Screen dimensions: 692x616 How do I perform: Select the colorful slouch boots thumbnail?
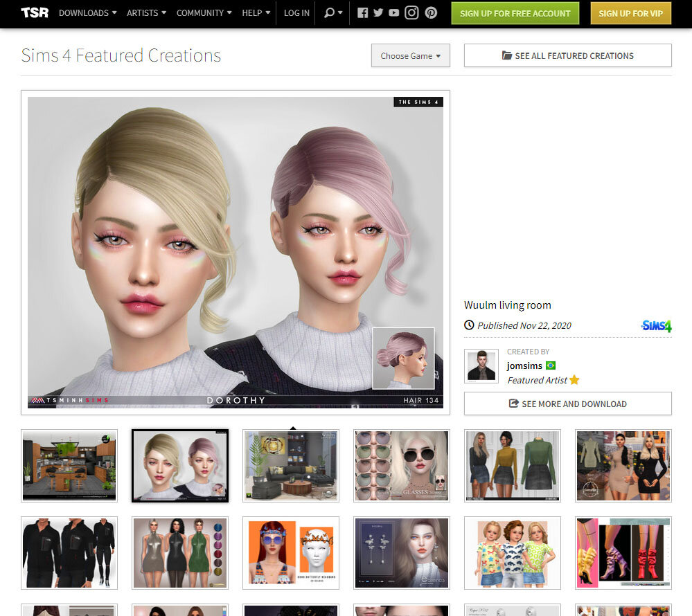[x=623, y=553]
